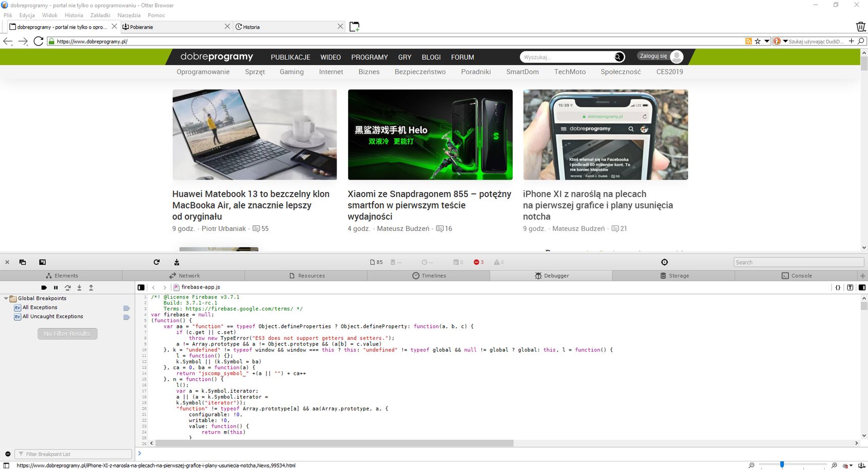Switch to the Storage tab
Screen dimensions: 868x470
[x=674, y=276]
